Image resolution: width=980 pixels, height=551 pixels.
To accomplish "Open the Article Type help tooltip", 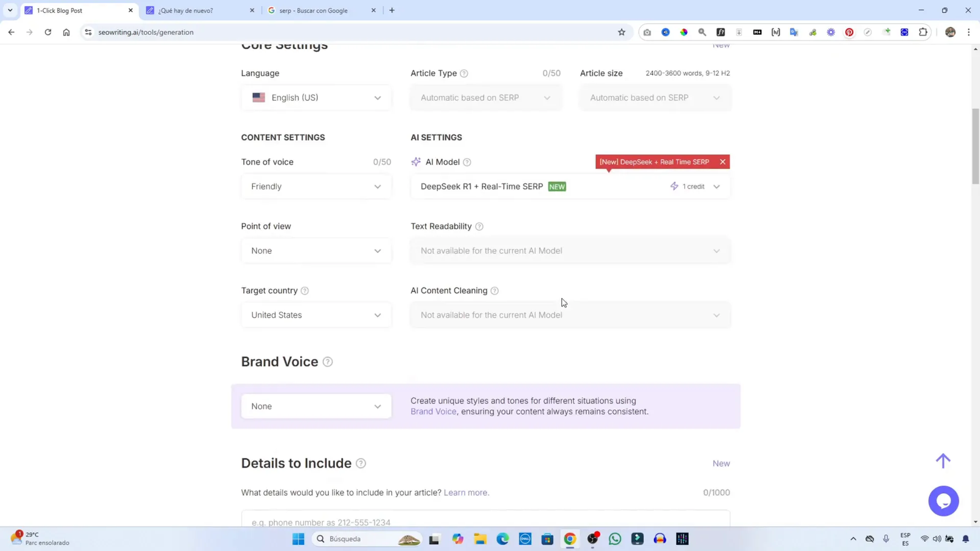I will pos(464,73).
